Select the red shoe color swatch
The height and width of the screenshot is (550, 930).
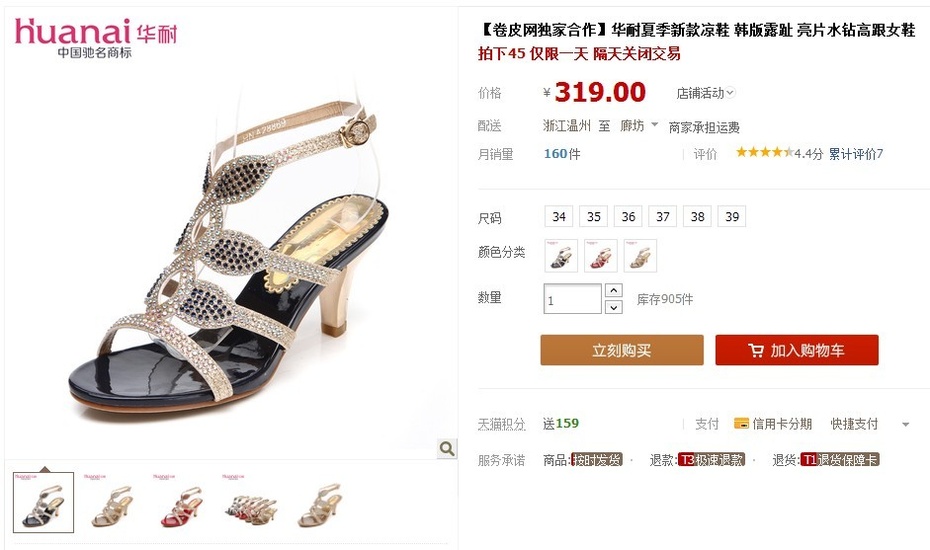click(x=600, y=256)
